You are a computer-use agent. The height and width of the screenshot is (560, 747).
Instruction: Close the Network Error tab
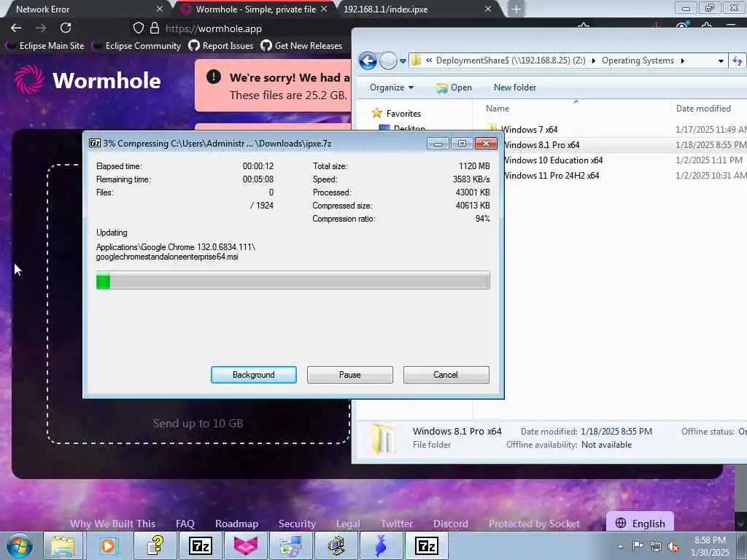160,9
